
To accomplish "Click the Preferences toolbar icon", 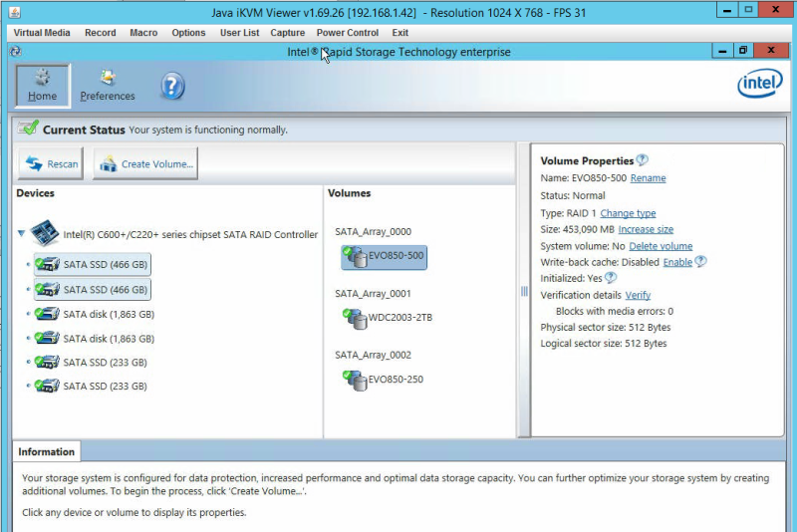I will (108, 86).
